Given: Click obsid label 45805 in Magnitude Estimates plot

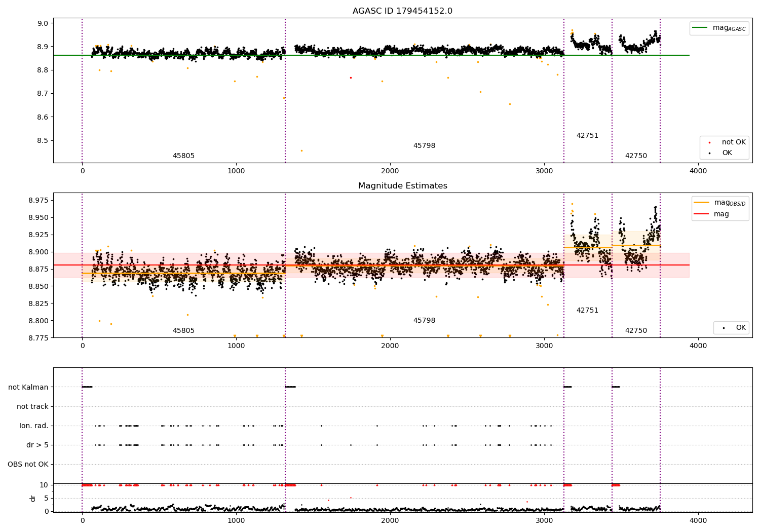Looking at the screenshot, I should (x=183, y=331).
